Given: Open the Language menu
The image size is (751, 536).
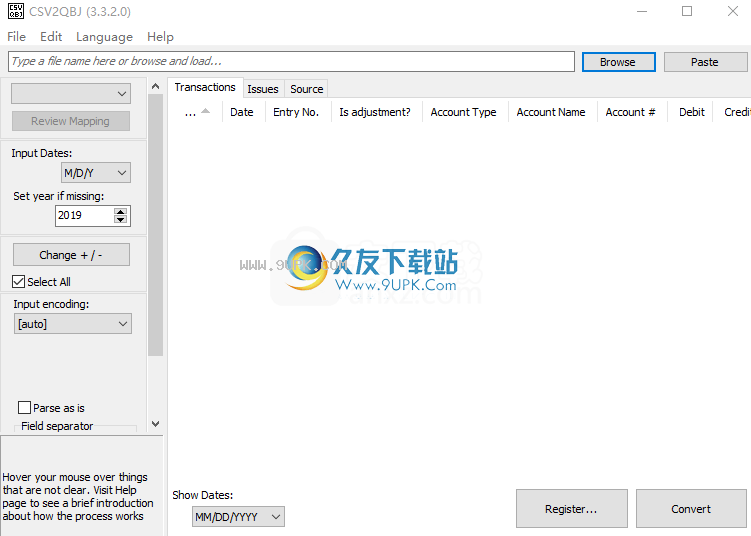Looking at the screenshot, I should (x=104, y=37).
